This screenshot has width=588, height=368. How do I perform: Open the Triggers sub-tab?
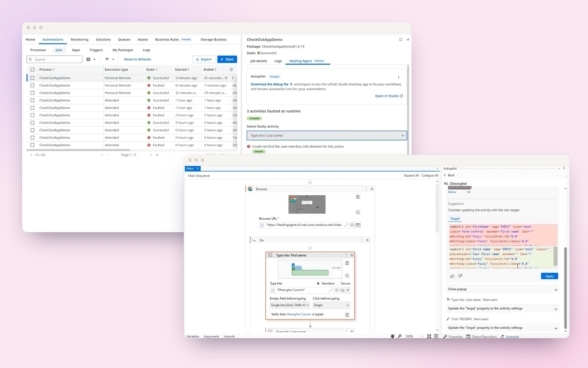96,50
